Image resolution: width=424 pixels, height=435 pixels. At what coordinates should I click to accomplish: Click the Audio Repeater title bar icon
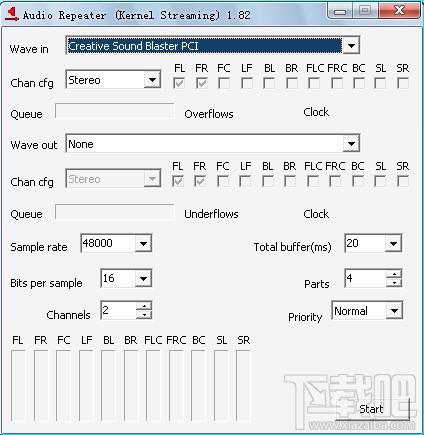tap(12, 15)
